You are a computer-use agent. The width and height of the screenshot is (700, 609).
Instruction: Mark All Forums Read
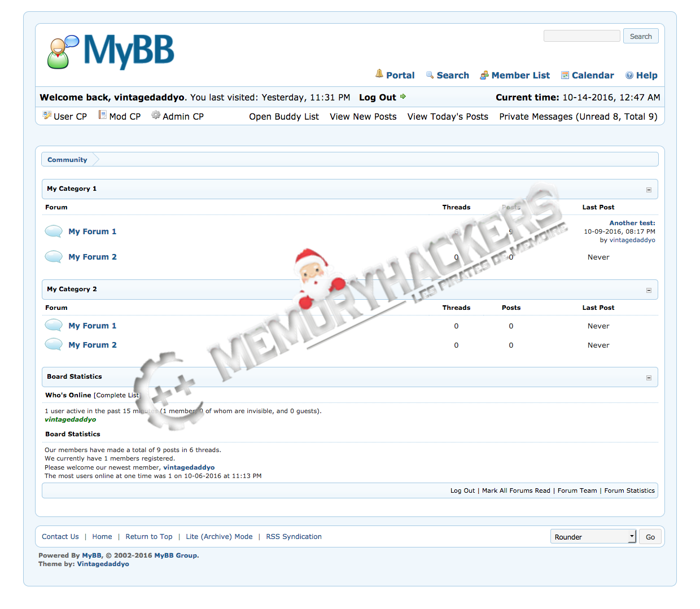coord(516,490)
